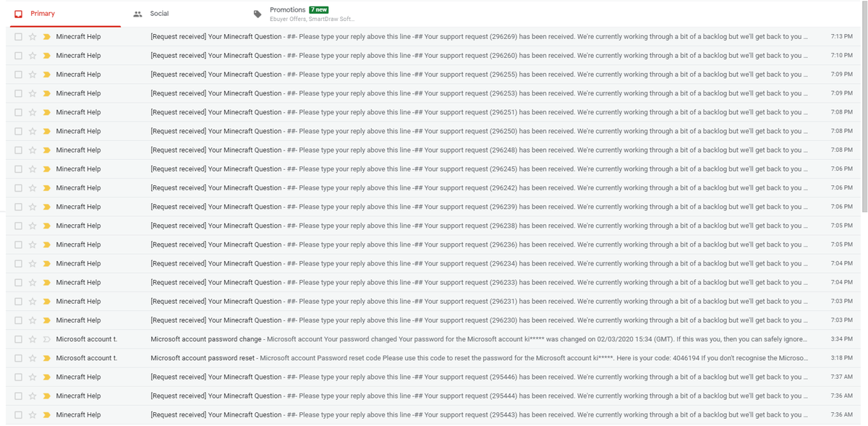Click the Social tab people icon
This screenshot has width=868, height=426.
click(137, 14)
